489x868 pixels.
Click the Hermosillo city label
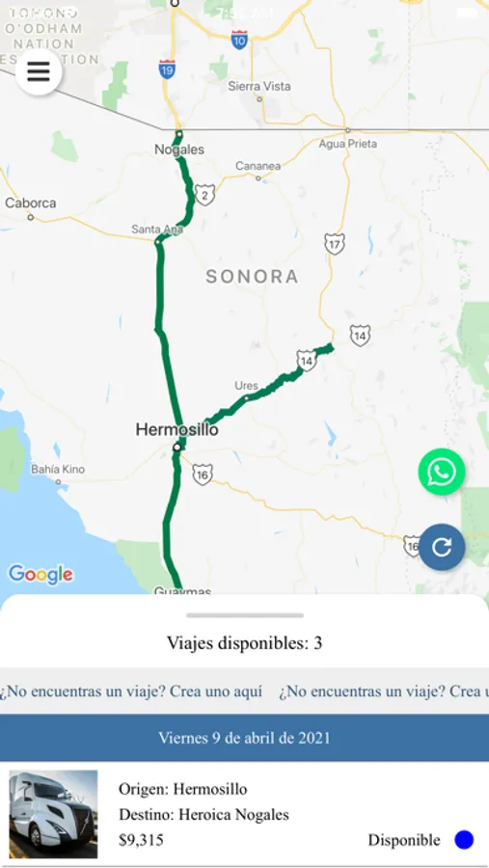[x=177, y=429]
